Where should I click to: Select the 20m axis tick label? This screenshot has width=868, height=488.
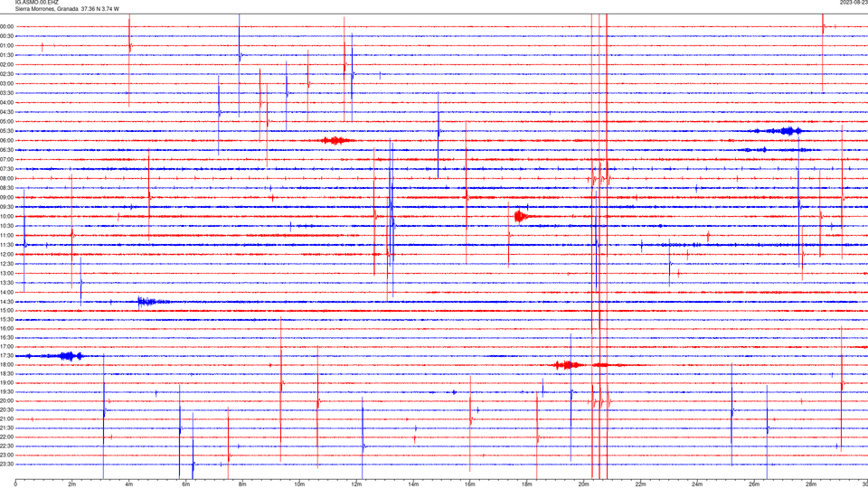pos(583,484)
